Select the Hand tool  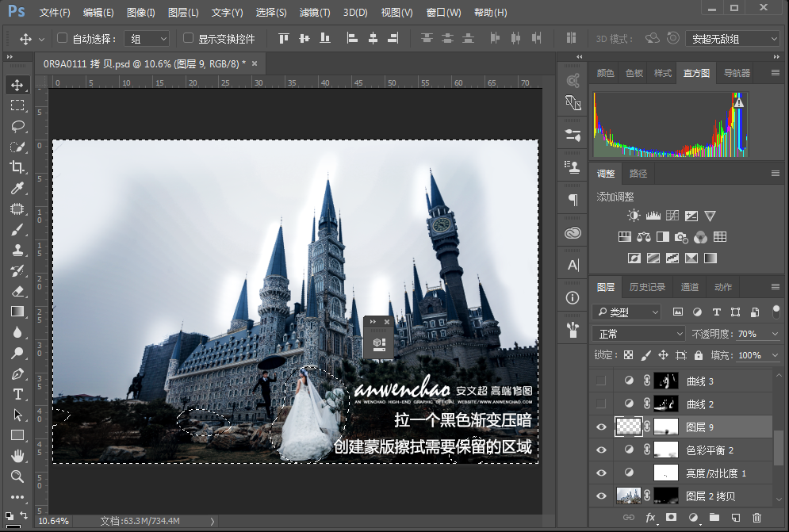(17, 456)
